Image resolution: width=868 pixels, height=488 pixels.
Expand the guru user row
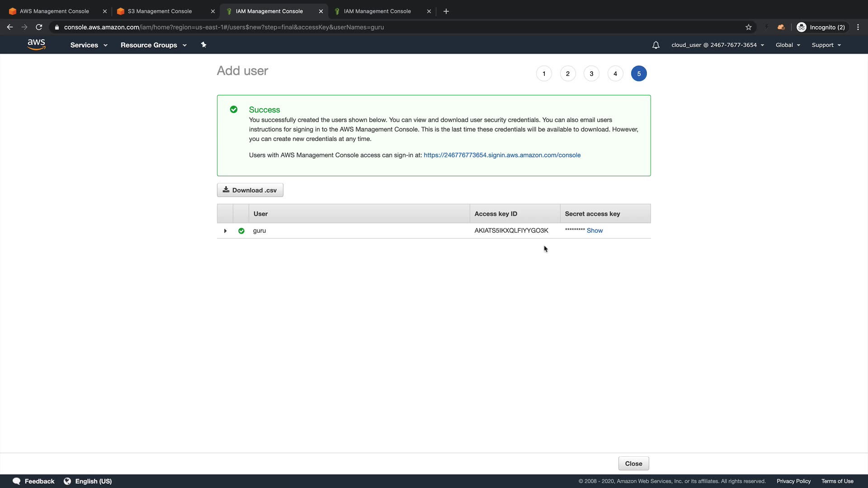[x=225, y=231]
